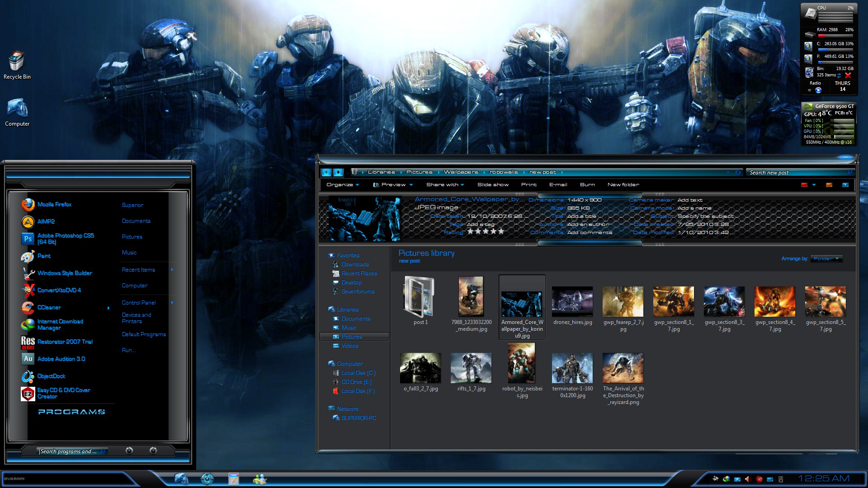Screen dimensions: 868x488
Task: Click Print in Explorer toolbar
Action: [529, 185]
